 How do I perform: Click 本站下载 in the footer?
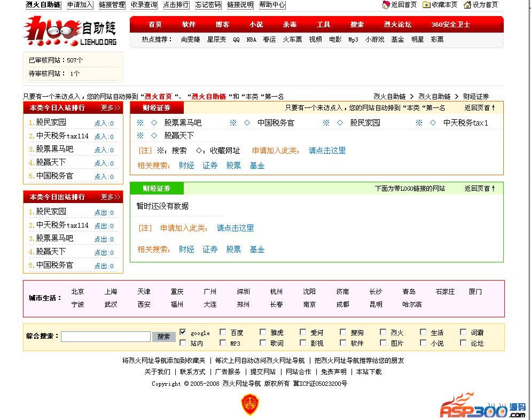369,372
